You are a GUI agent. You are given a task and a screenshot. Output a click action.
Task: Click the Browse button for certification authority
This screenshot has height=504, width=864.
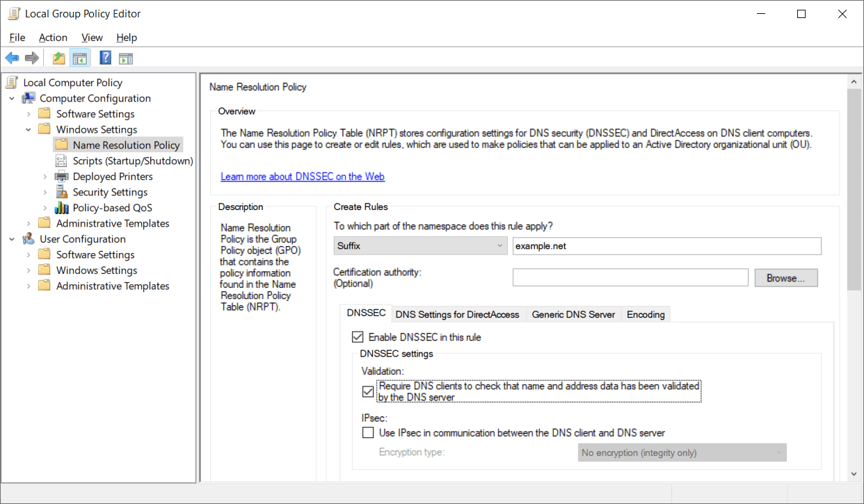(785, 277)
